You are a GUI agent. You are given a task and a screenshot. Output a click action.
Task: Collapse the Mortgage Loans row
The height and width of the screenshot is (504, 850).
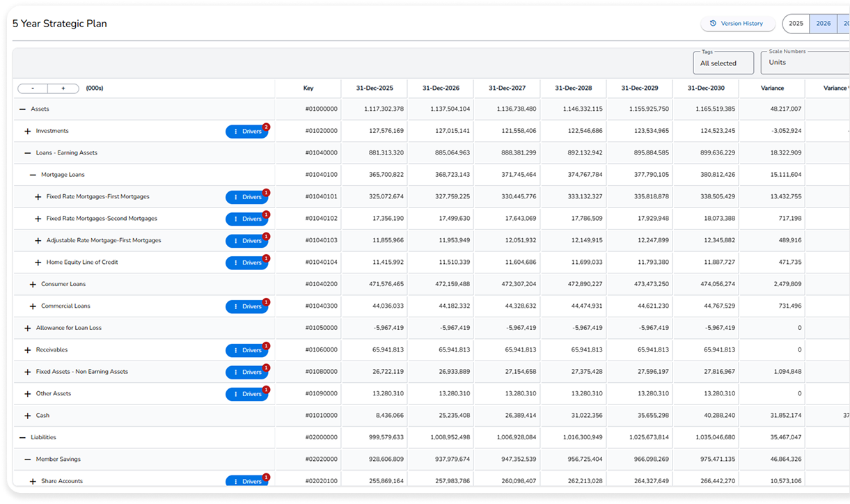[x=33, y=175]
